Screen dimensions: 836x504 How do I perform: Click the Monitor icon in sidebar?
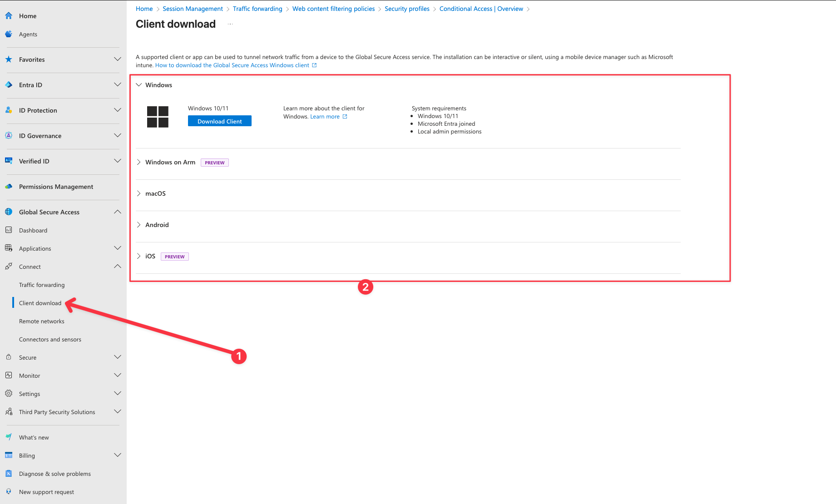[9, 376]
